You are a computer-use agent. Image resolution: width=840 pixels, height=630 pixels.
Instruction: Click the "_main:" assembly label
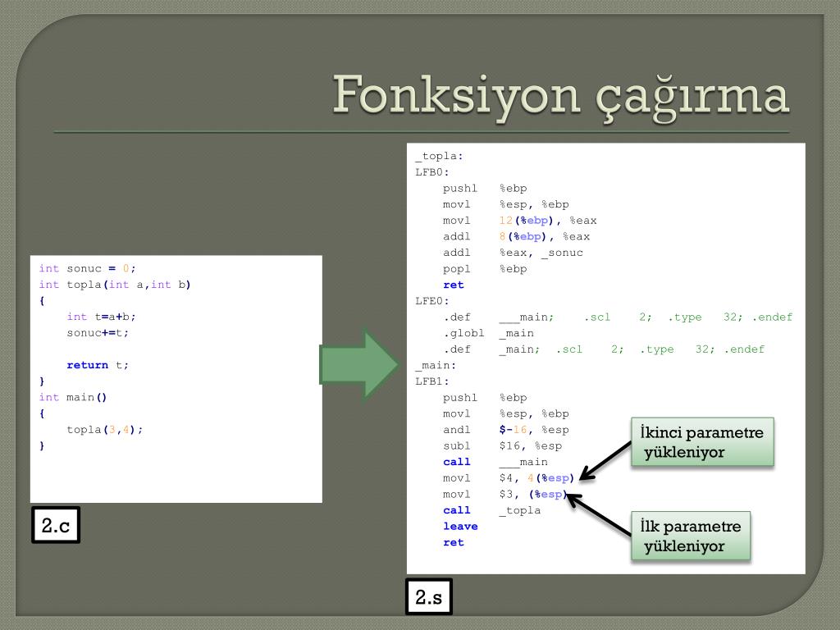pos(436,365)
